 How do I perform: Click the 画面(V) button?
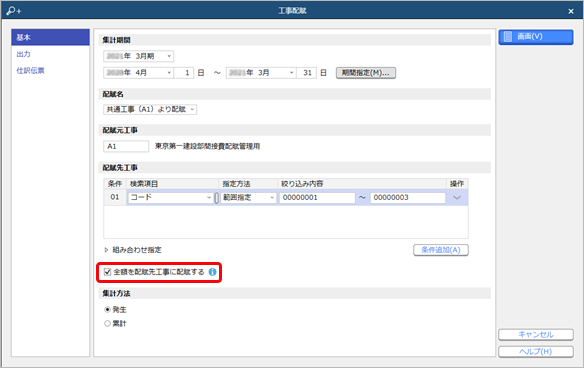pyautogui.click(x=536, y=37)
